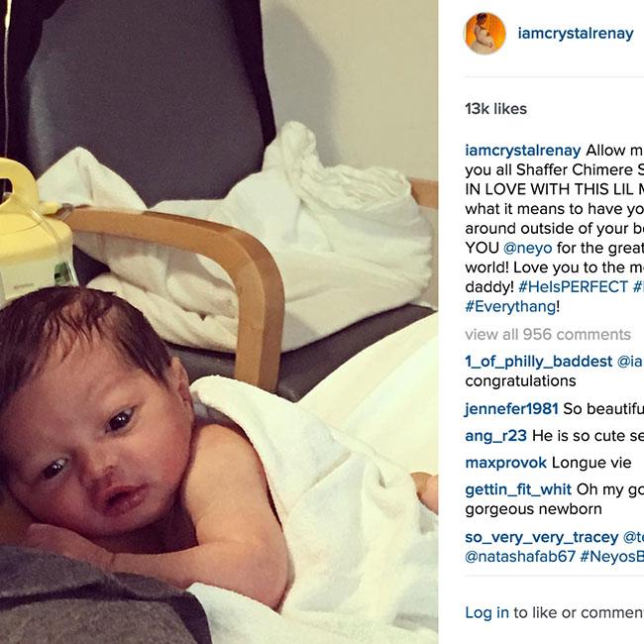Click the newborn baby photo

click(219, 322)
